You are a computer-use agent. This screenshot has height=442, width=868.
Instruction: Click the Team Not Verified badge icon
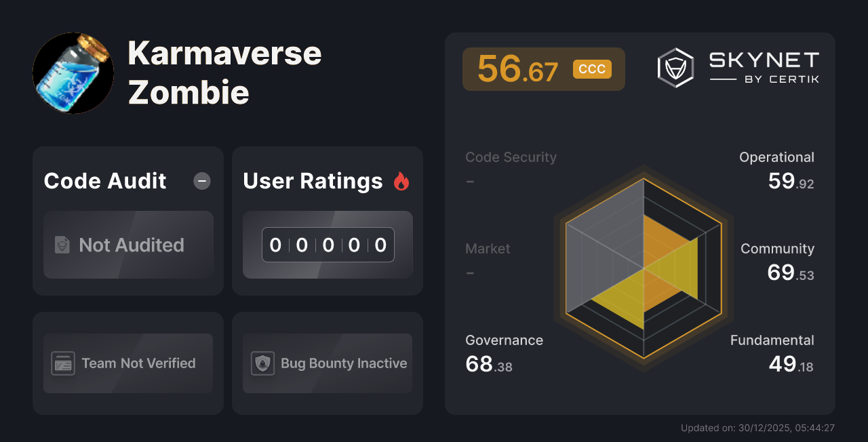[x=63, y=363]
